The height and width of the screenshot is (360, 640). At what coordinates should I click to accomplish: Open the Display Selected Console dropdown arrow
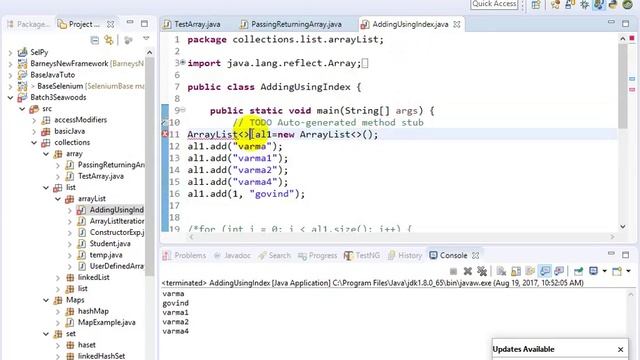(x=604, y=271)
